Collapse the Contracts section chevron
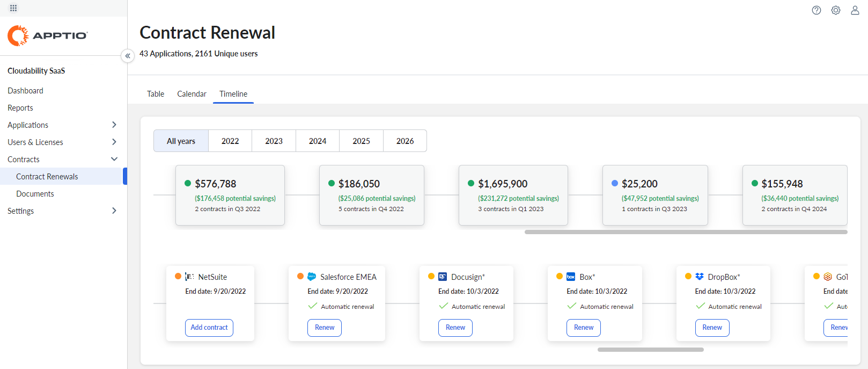Viewport: 868px width, 369px height. coord(114,159)
